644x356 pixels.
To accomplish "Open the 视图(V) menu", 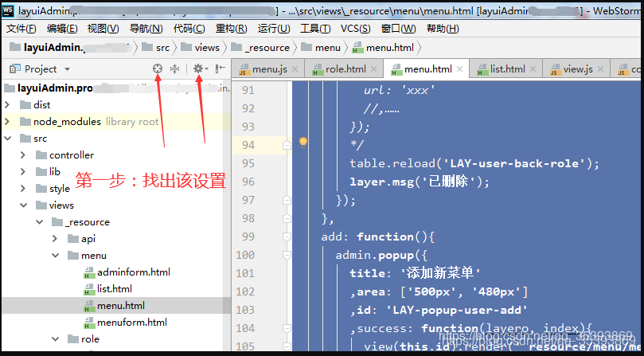I will tap(103, 29).
